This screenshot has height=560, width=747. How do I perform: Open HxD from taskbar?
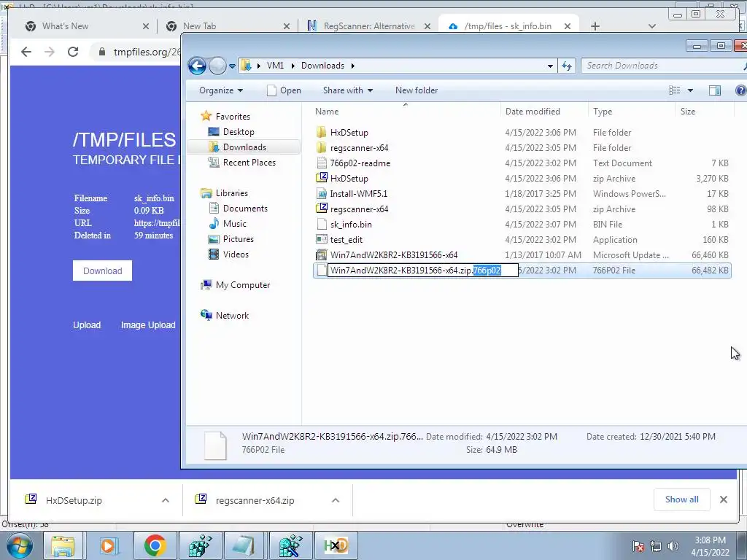[336, 545]
